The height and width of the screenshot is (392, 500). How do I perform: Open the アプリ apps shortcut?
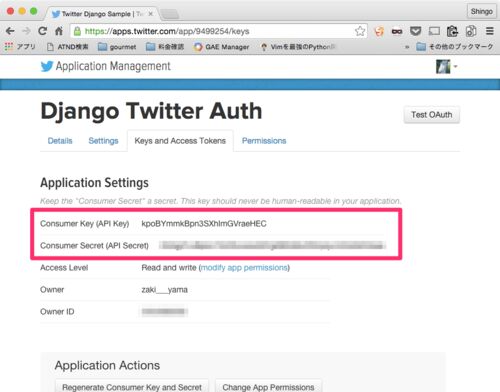click(x=20, y=47)
